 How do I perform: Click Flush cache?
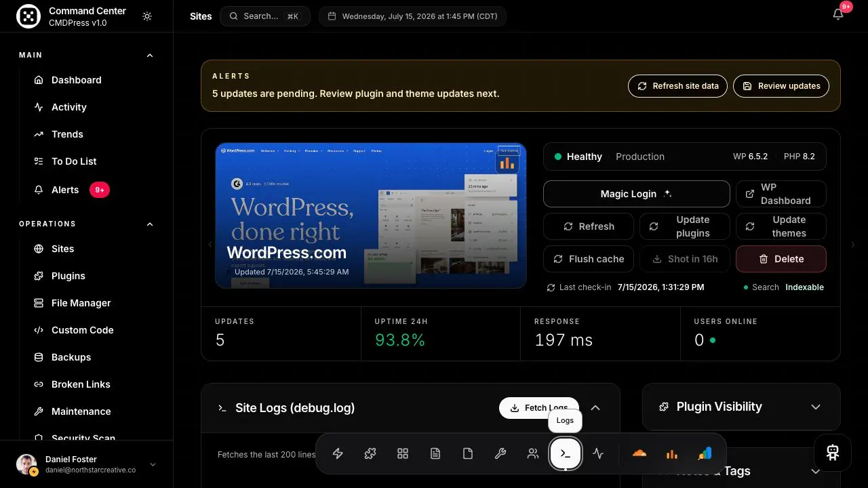pyautogui.click(x=589, y=259)
